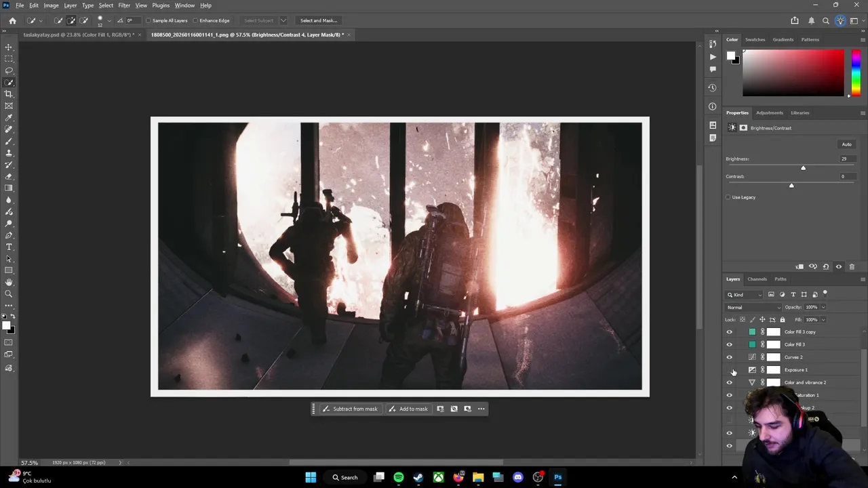Click the Select and Mask button

pyautogui.click(x=319, y=20)
